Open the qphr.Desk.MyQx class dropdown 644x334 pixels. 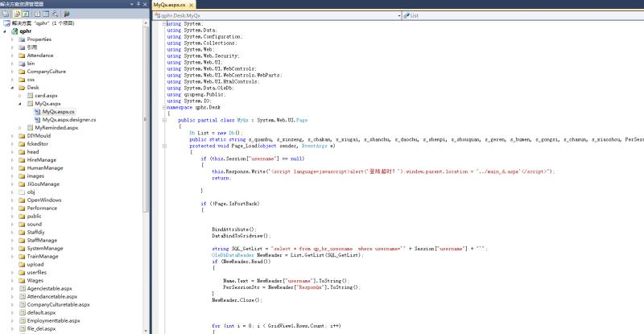click(x=399, y=15)
